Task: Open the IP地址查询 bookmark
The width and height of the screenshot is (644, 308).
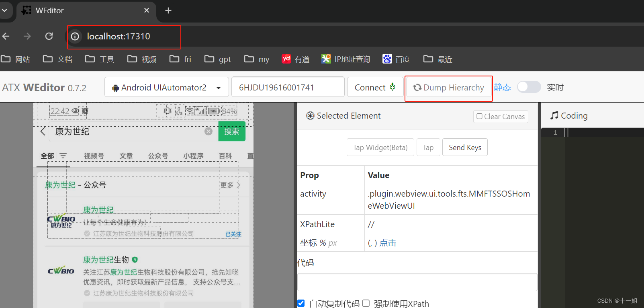Action: pyautogui.click(x=346, y=59)
